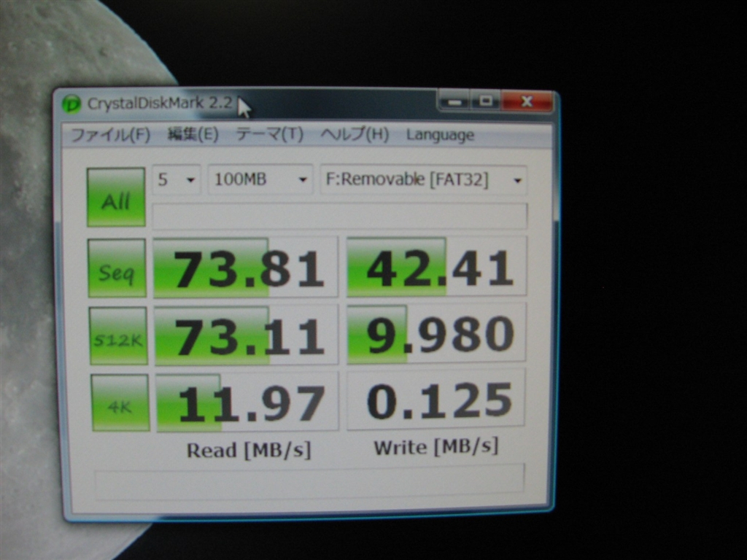747x560 pixels.
Task: Click the Seq write result 42.41
Action: (436, 266)
